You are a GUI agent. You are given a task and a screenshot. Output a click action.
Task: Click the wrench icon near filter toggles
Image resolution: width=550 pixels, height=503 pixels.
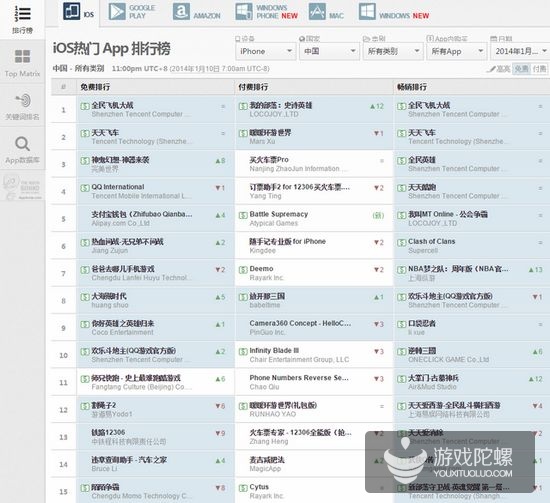[491, 69]
